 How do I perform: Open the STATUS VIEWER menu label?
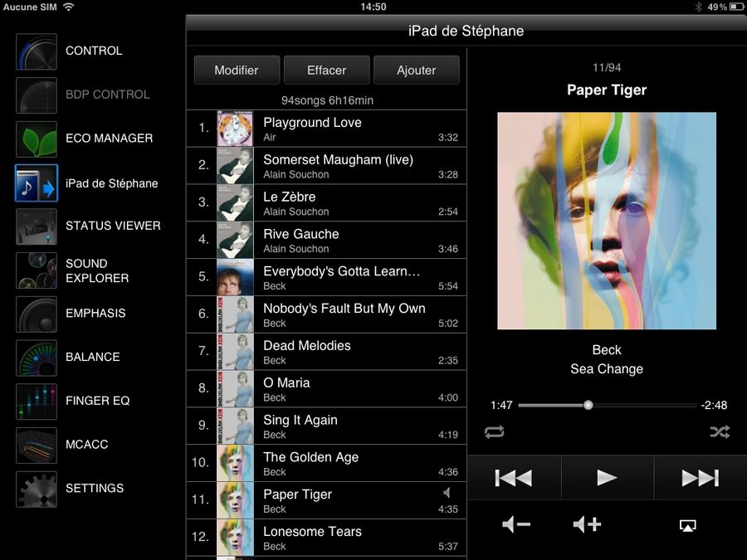tap(113, 226)
